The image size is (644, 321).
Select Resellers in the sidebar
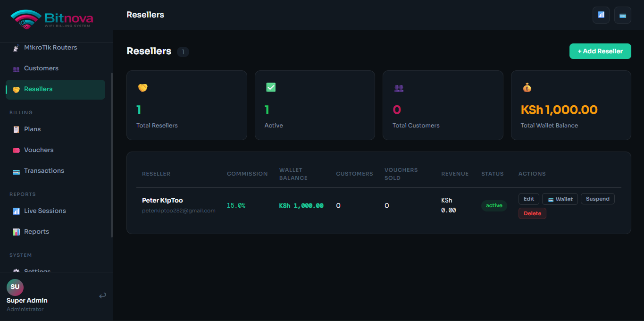[55, 89]
